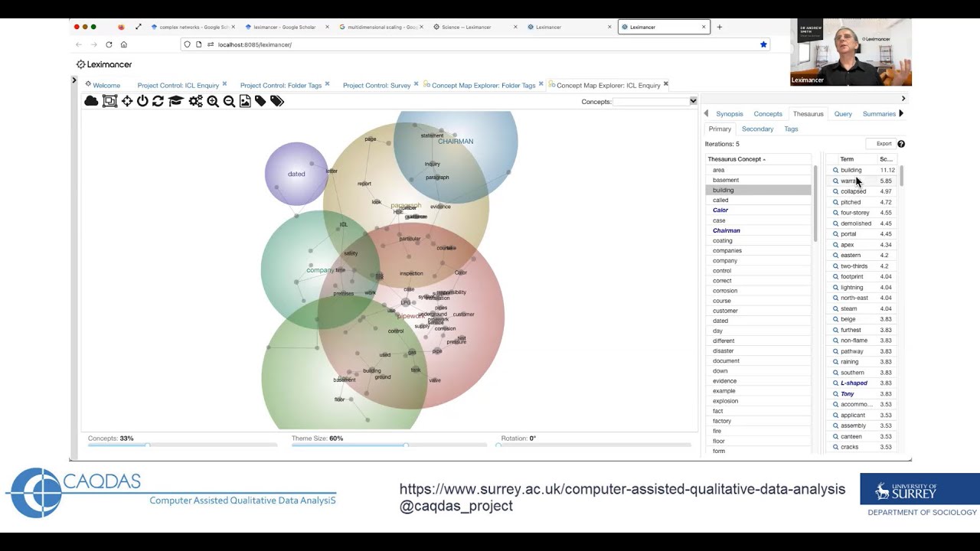Viewport: 980px width, 551px height.
Task: Click the browser address bar showing localhost
Action: (x=475, y=44)
